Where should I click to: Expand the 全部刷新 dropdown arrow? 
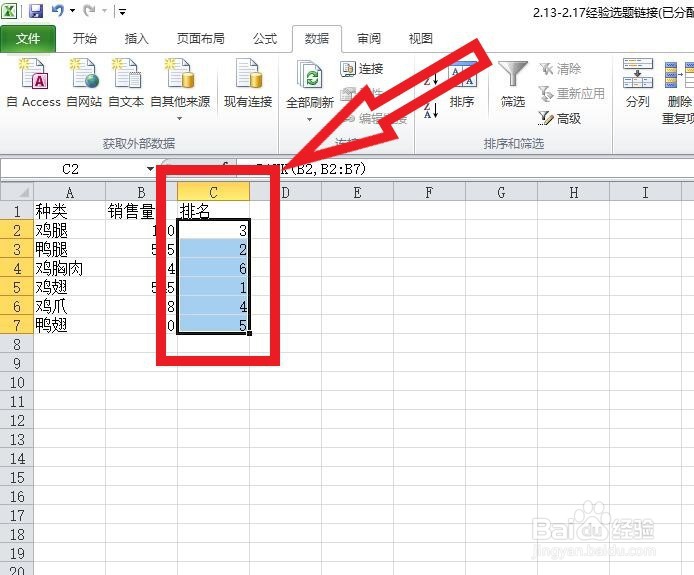click(x=310, y=119)
